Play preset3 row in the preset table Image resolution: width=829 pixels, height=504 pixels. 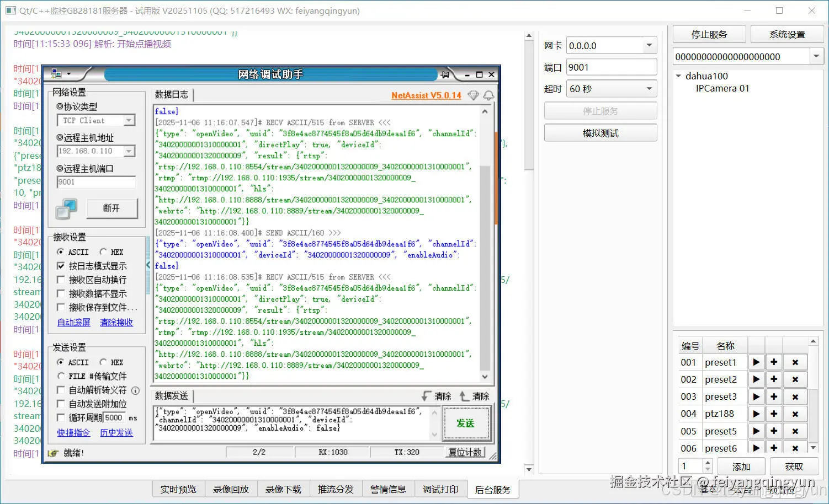[756, 396]
